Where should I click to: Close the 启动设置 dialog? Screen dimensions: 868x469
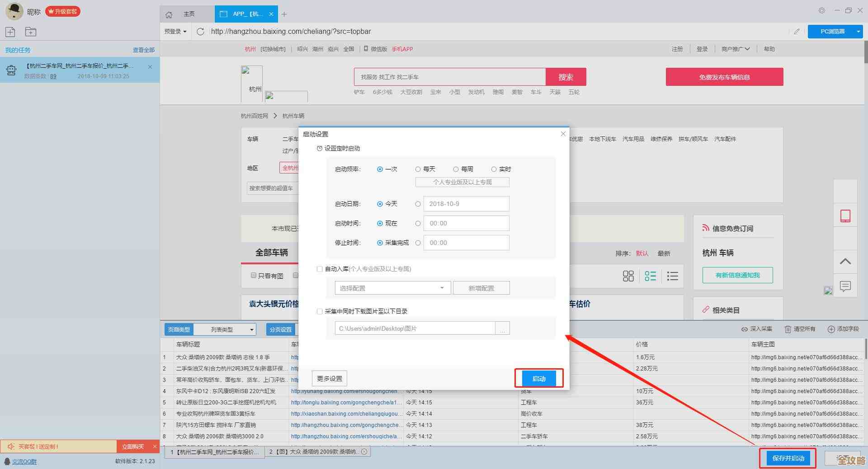tap(563, 134)
